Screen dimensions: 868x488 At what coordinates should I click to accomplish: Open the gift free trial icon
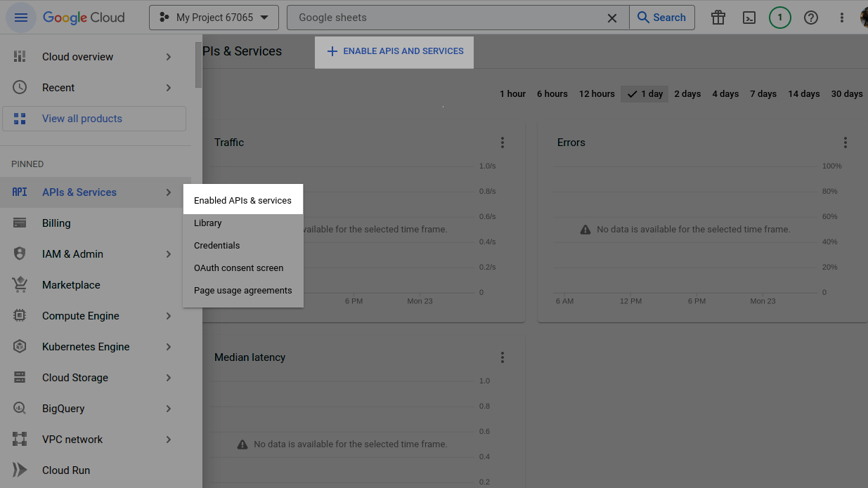pyautogui.click(x=718, y=18)
